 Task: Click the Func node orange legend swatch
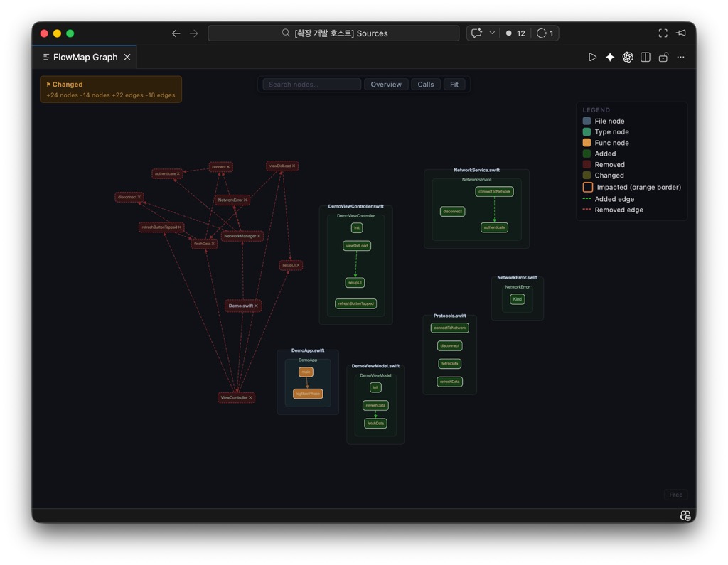pyautogui.click(x=587, y=143)
